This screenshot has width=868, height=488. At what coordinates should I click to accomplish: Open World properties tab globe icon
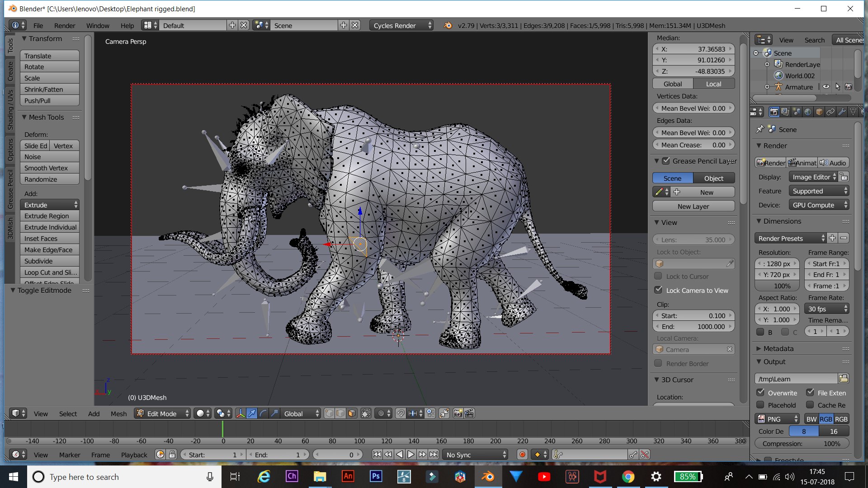click(808, 112)
